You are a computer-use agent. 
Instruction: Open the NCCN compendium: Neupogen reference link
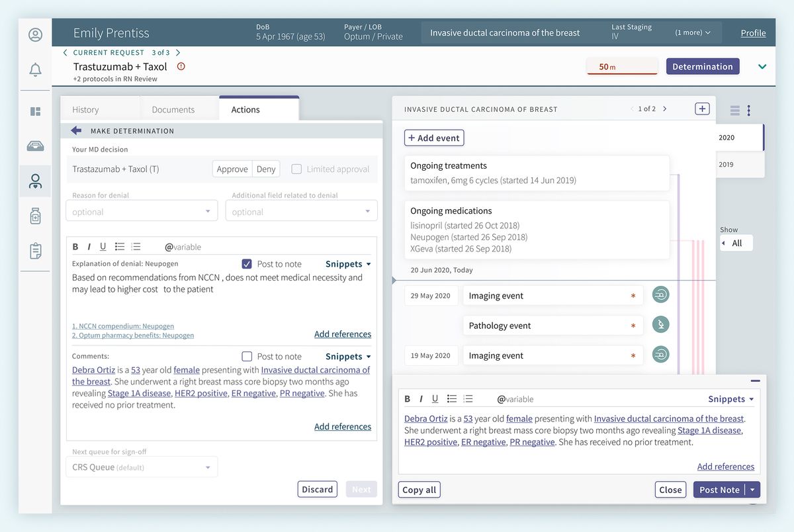pyautogui.click(x=123, y=326)
